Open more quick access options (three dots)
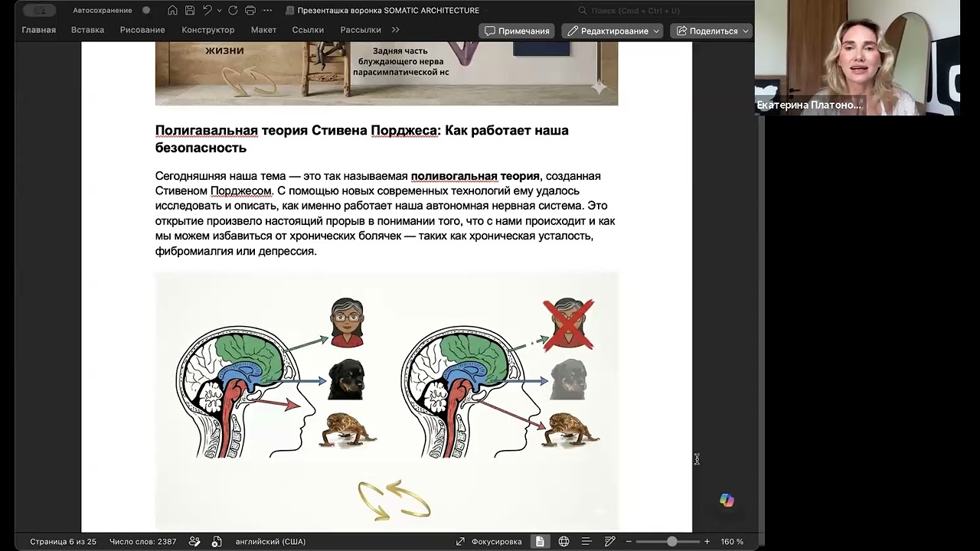This screenshot has width=980, height=551. [x=267, y=11]
